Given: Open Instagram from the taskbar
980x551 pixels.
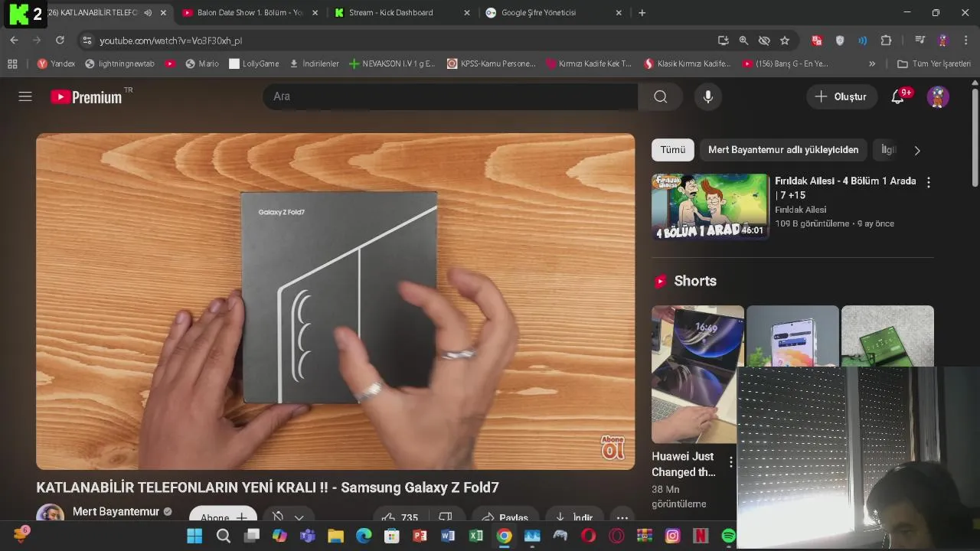Looking at the screenshot, I should [672, 536].
